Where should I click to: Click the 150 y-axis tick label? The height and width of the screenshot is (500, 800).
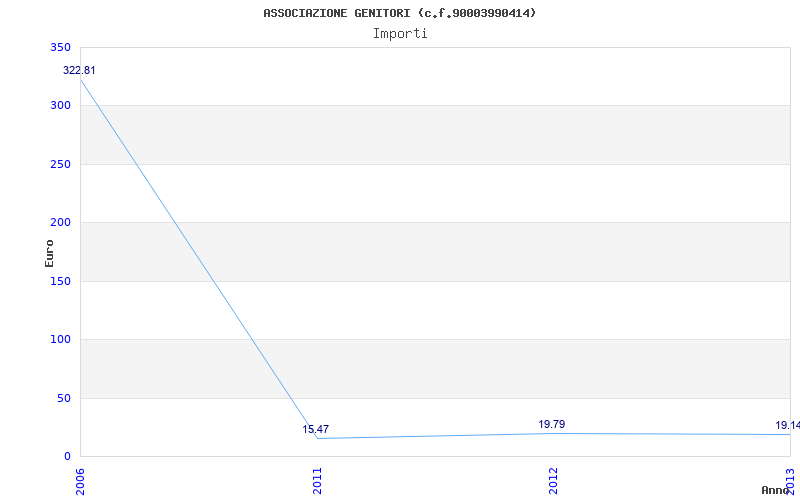pos(60,281)
